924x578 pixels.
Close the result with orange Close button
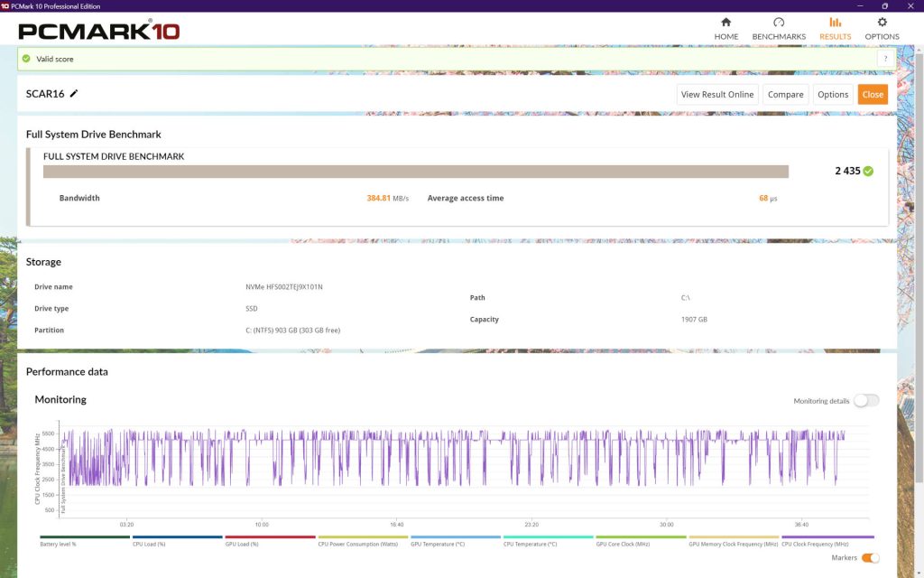click(873, 94)
